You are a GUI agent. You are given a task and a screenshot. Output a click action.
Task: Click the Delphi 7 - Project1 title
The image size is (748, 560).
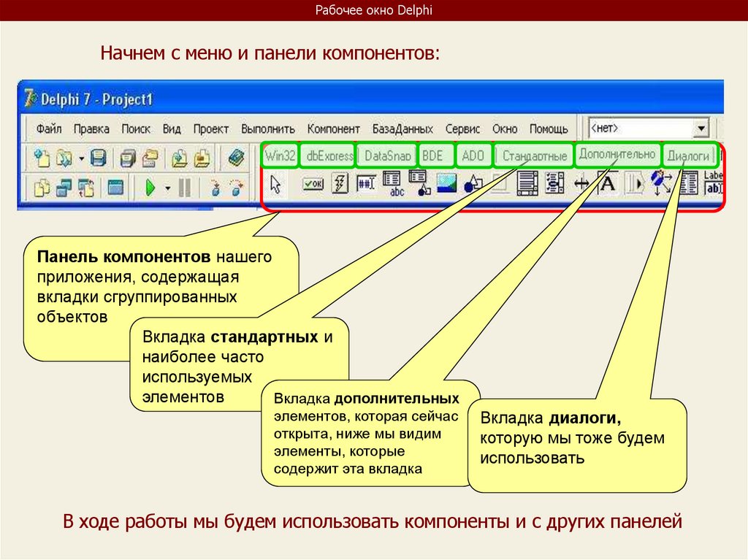pyautogui.click(x=96, y=99)
